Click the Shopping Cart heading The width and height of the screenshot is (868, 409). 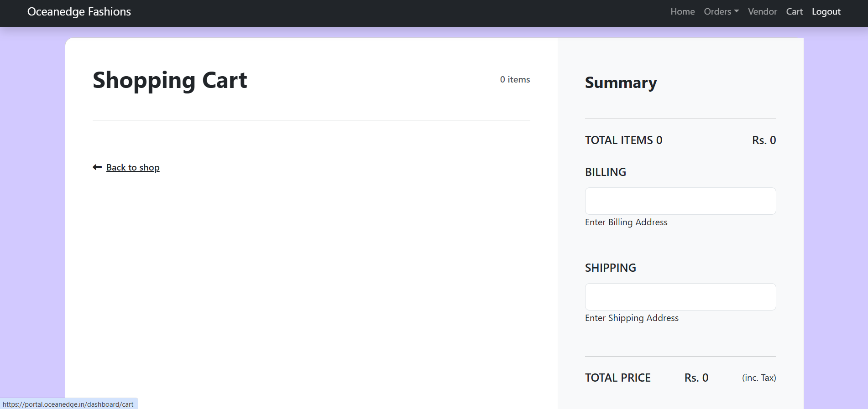[170, 81]
